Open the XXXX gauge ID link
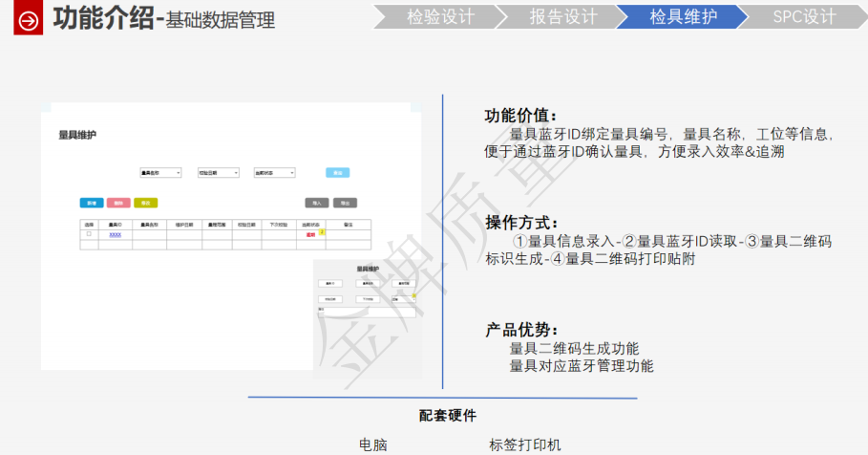Viewport: 868px width, 455px height. point(115,234)
